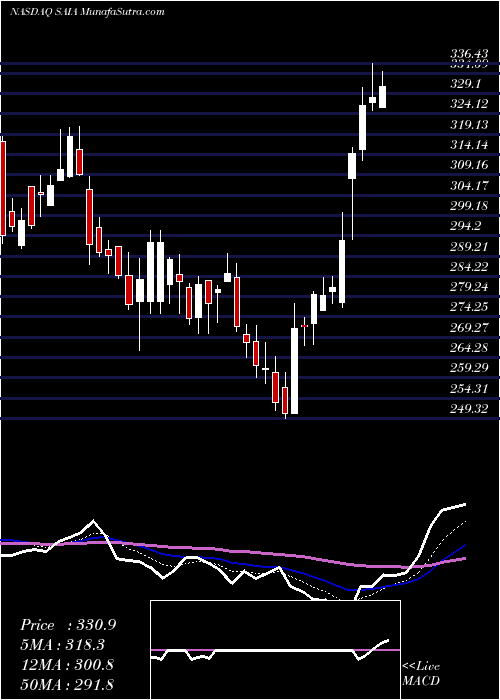The image size is (500, 700).
Task: Click the 264.28 price axis label
Action: coord(469,349)
